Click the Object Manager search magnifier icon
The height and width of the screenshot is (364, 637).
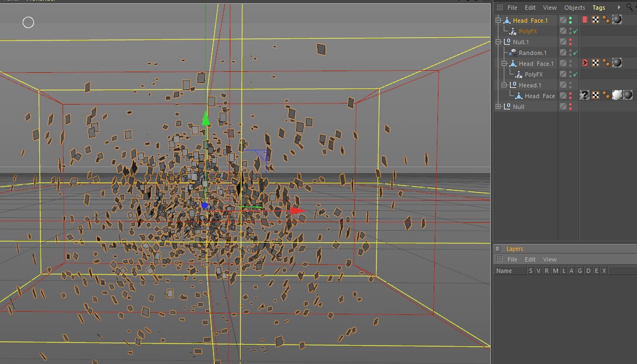pyautogui.click(x=629, y=7)
